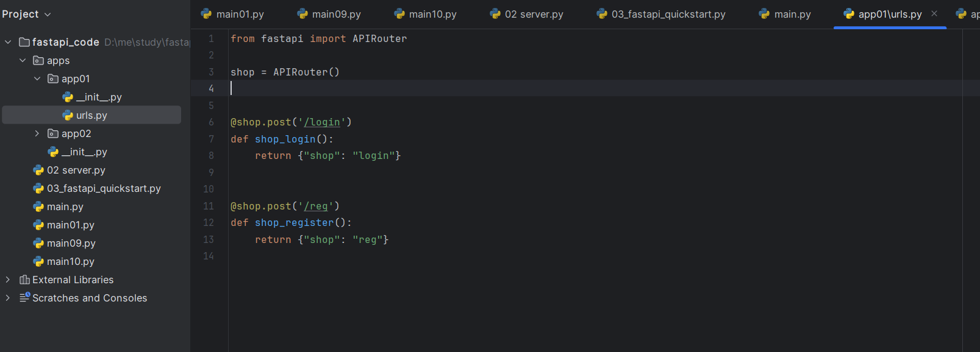Click Python icon of main.py in tree

[x=38, y=206]
